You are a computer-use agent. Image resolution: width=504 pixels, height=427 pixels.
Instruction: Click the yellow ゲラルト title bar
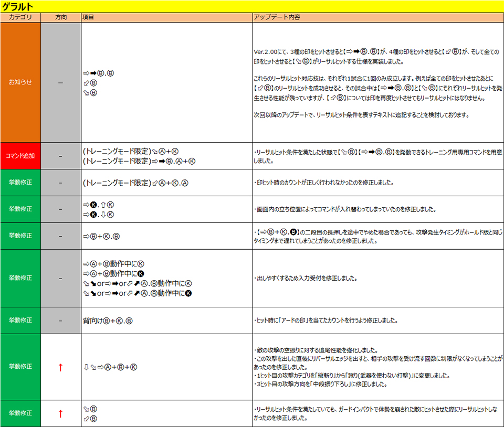pos(252,6)
